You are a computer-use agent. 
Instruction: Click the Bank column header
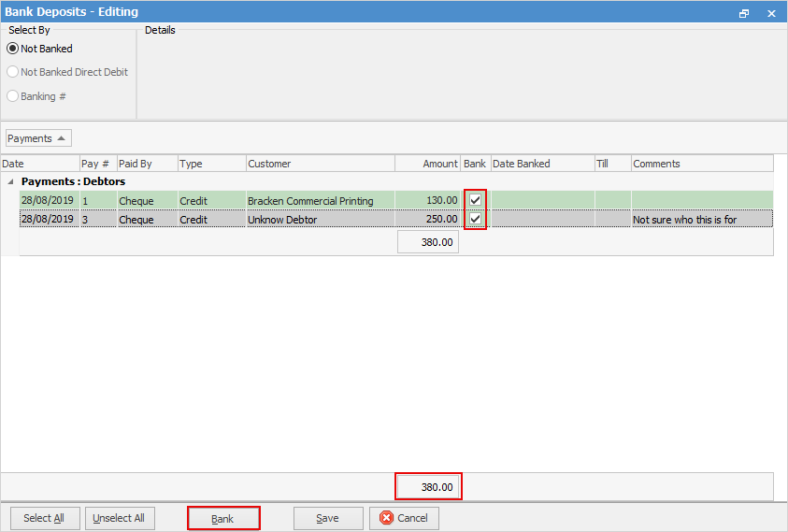pos(476,164)
